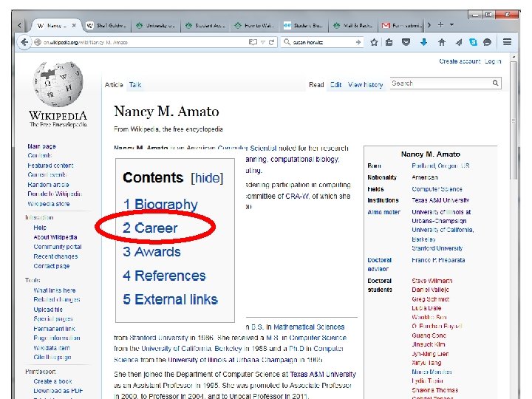This screenshot has width=532, height=399.
Task: Open Wikipedia store sidebar link
Action: 49,204
